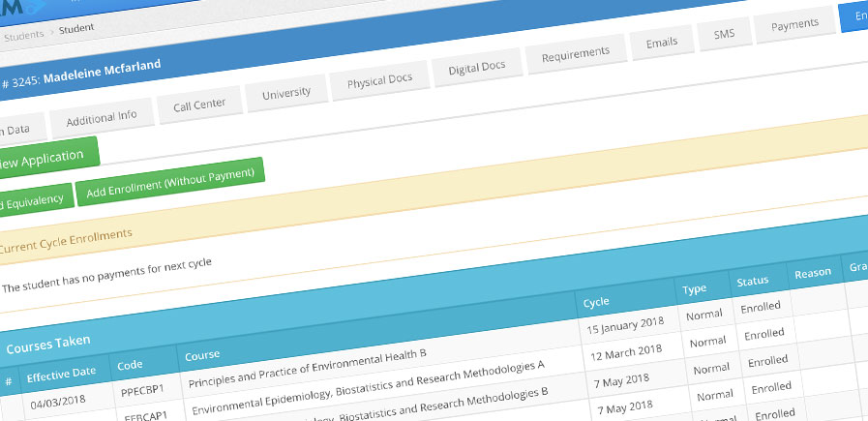Viewport: 868px width, 421px height.
Task: Click cycle cell 12 March 2018
Action: 626,351
